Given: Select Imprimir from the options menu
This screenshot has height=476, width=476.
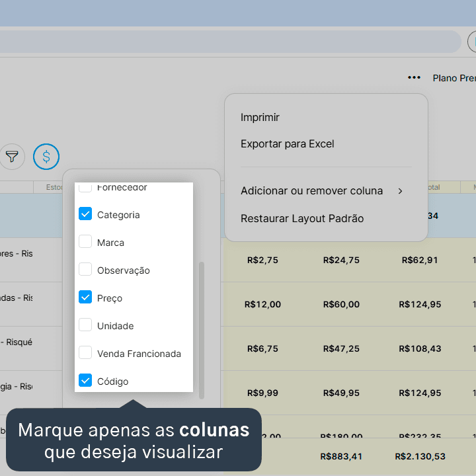Looking at the screenshot, I should click(x=260, y=118).
